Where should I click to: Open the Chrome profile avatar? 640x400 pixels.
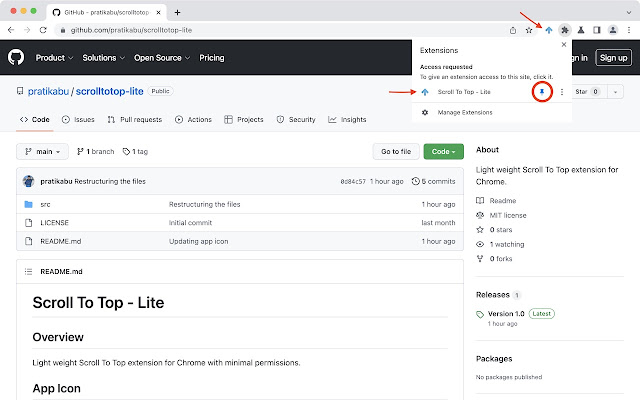tap(613, 30)
